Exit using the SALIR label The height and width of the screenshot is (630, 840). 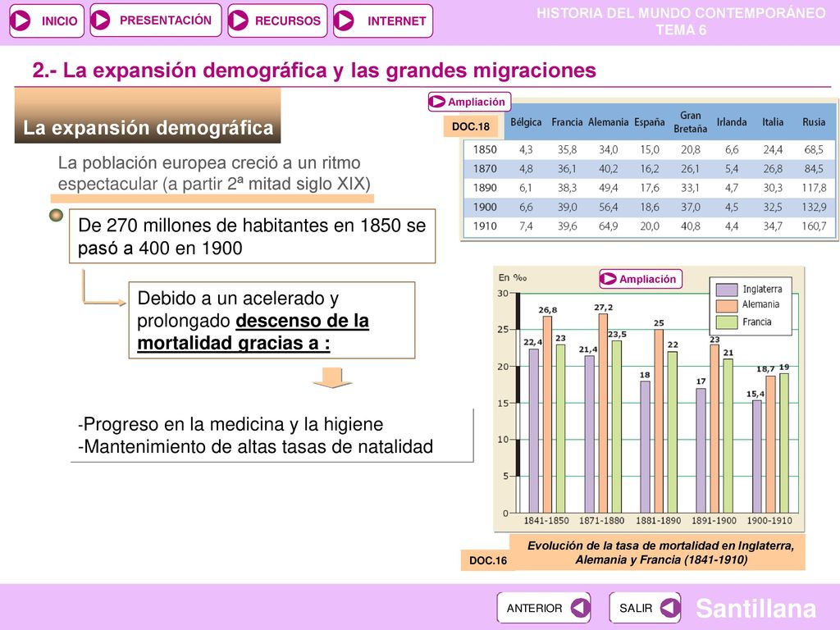coord(636,608)
